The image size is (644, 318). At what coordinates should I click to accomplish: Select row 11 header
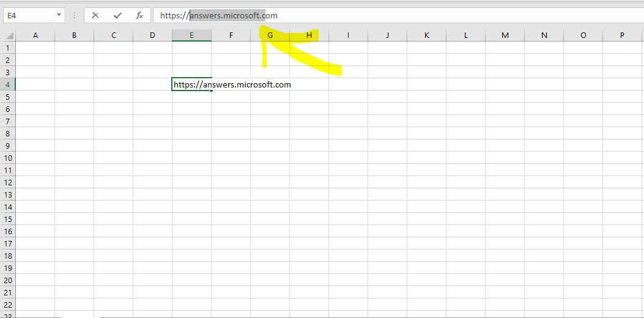pos(7,170)
